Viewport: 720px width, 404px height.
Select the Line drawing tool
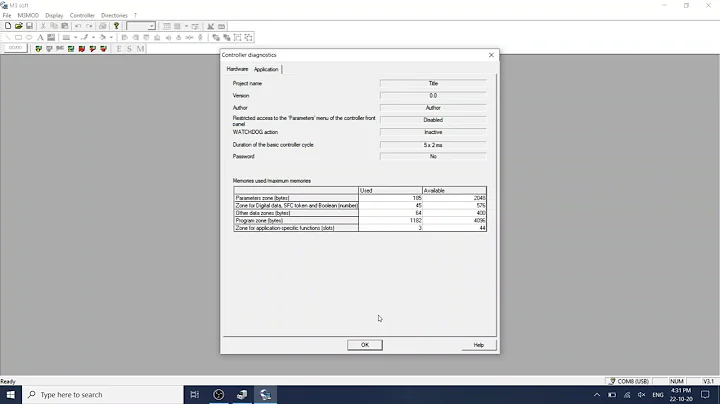pos(8,38)
